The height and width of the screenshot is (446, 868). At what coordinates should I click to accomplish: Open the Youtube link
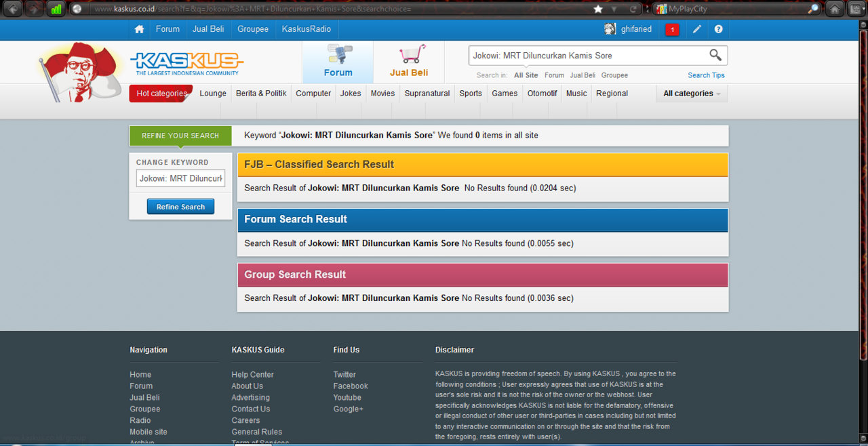pyautogui.click(x=347, y=398)
